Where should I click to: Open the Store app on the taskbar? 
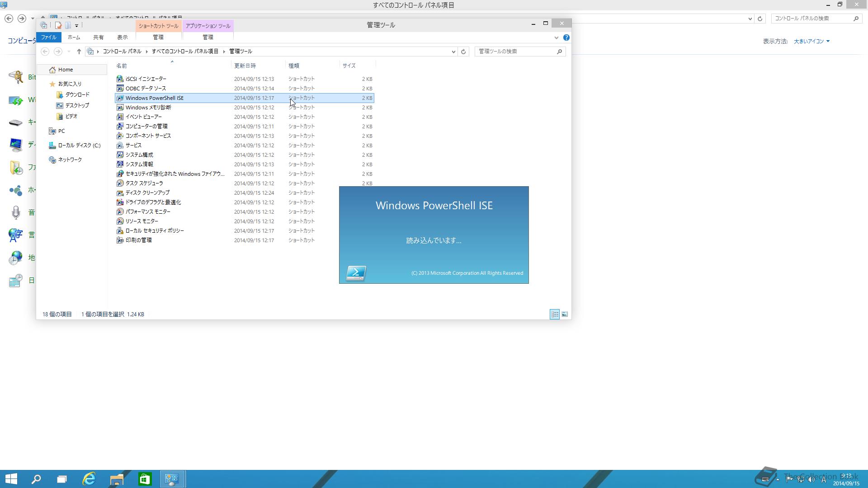pos(145,479)
